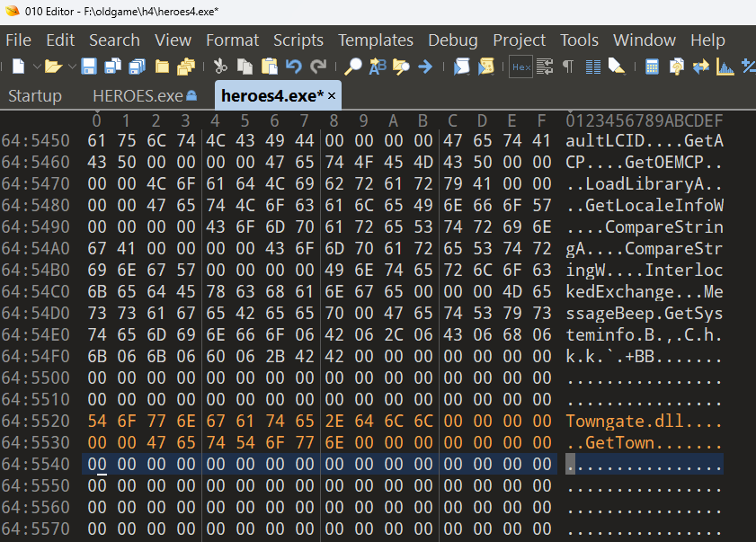Click address 64:5570 row label

(36, 529)
